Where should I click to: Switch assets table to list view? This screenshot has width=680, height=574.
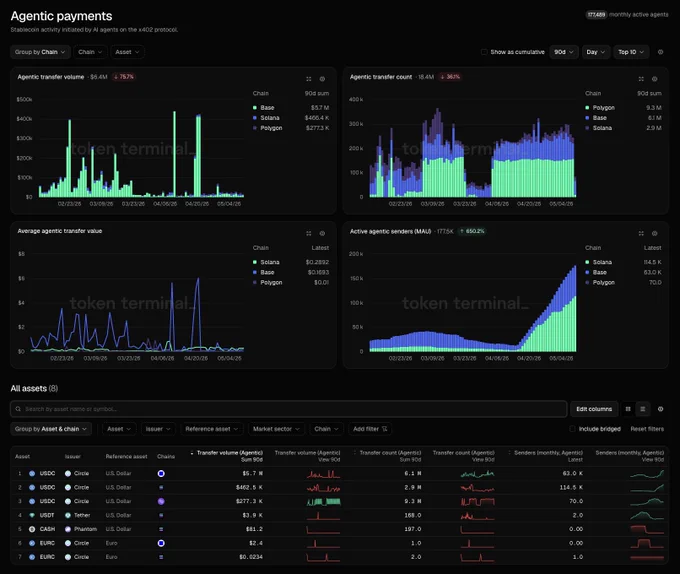point(643,409)
